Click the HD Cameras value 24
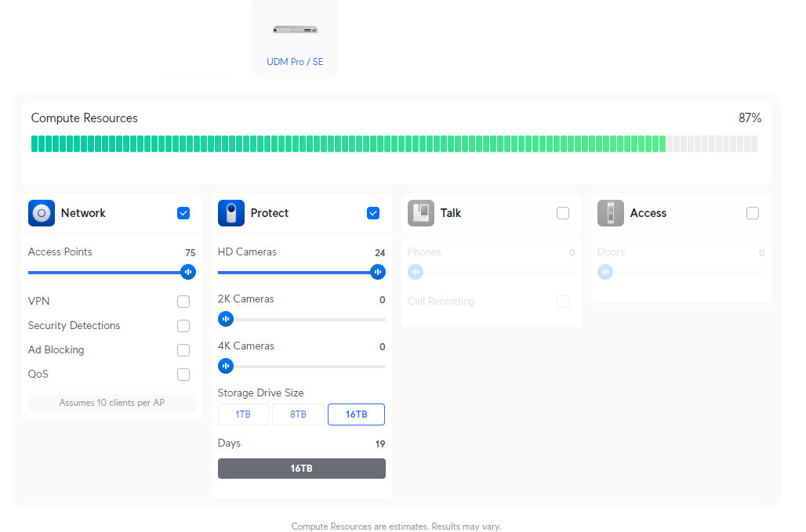 pos(379,252)
